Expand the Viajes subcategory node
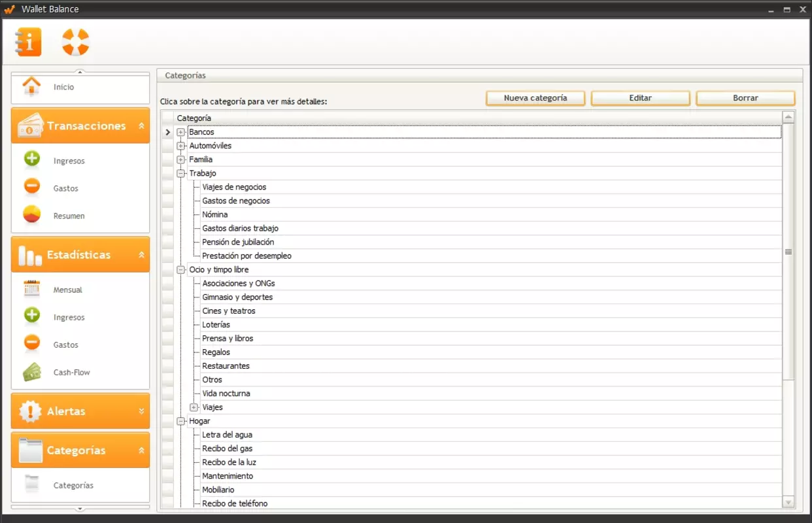 click(194, 407)
